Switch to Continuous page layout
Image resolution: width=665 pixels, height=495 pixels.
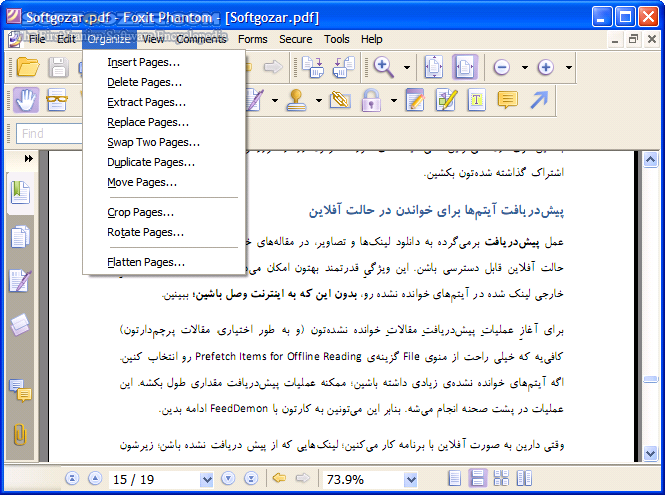point(478,478)
